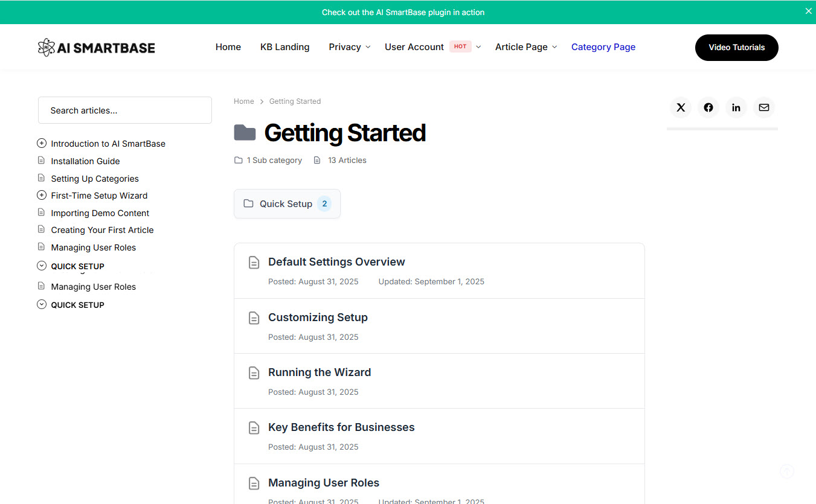The height and width of the screenshot is (504, 816).
Task: Expand Introduction to AI SmartBase with plus icon
Action: click(42, 143)
